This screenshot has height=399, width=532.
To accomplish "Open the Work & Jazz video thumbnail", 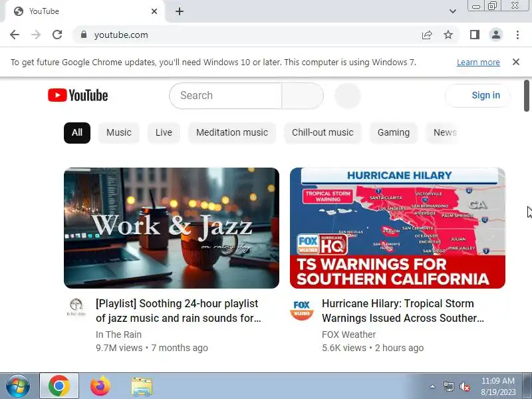I will click(x=172, y=228).
